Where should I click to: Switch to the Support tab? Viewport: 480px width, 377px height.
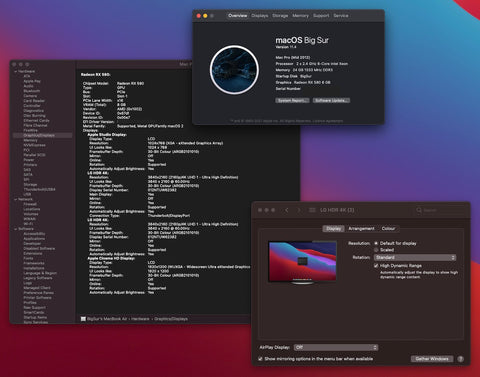321,16
